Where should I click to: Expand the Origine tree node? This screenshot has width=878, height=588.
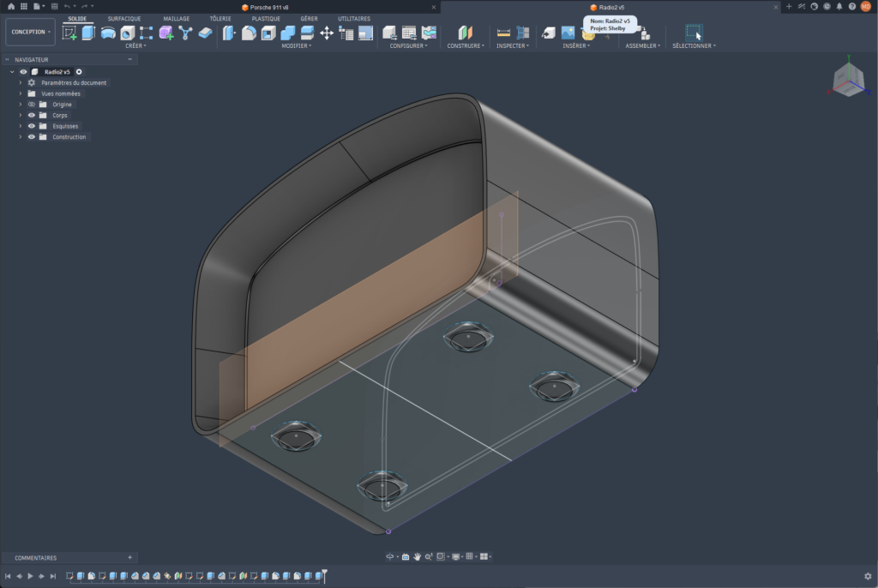coord(21,105)
